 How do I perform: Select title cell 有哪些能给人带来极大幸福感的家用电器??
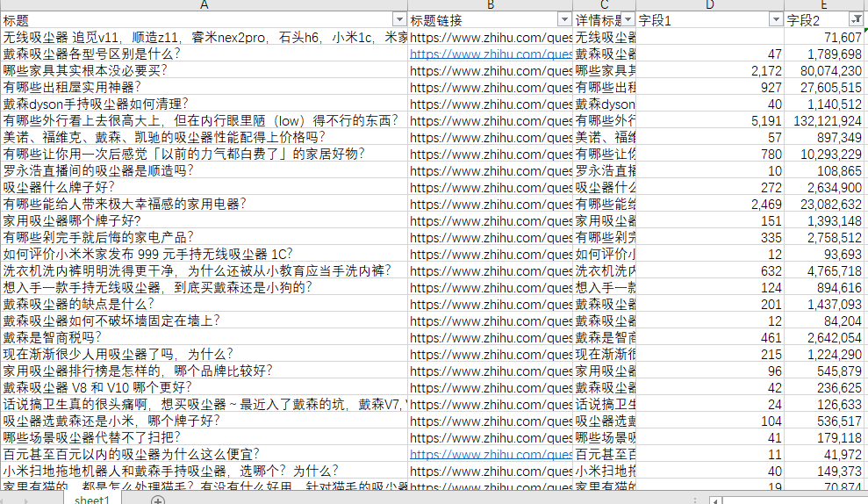[x=204, y=205]
